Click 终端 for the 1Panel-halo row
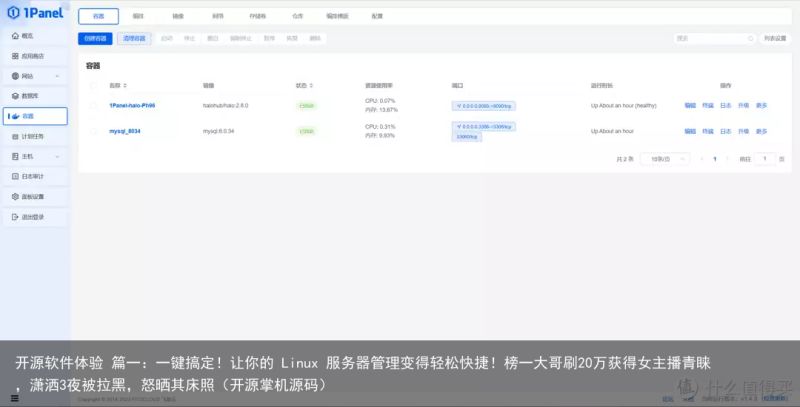This screenshot has height=407, width=800. [708, 106]
